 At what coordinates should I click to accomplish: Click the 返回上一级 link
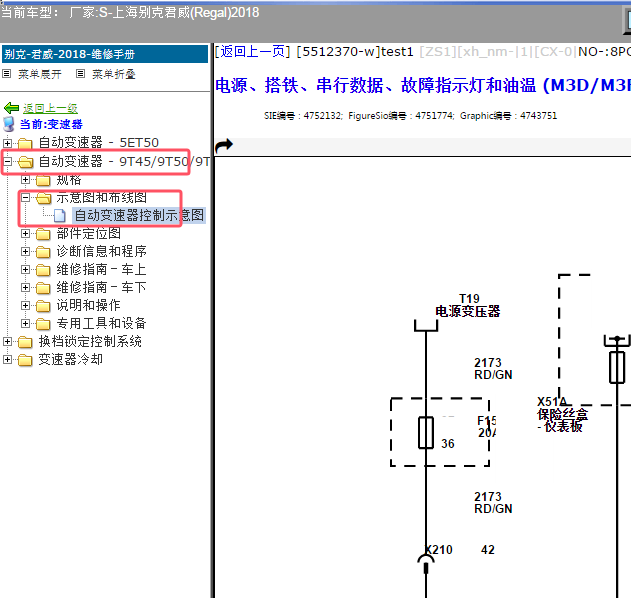(x=50, y=108)
